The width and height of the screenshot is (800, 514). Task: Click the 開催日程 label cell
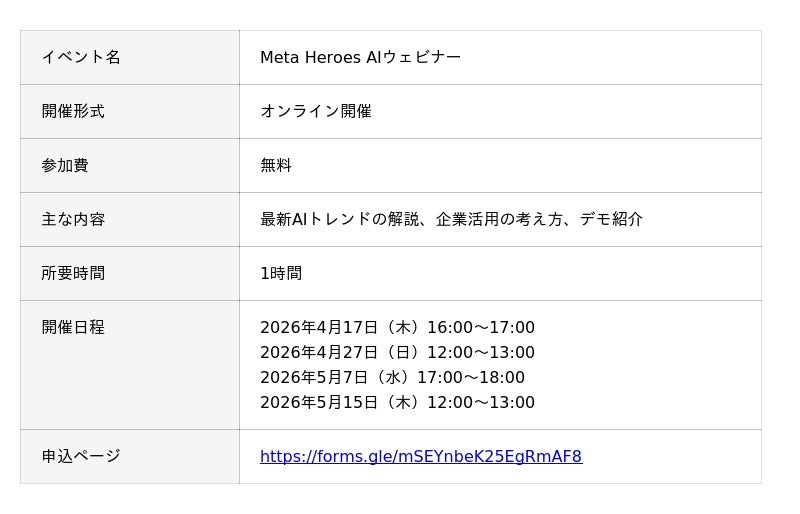[73, 327]
